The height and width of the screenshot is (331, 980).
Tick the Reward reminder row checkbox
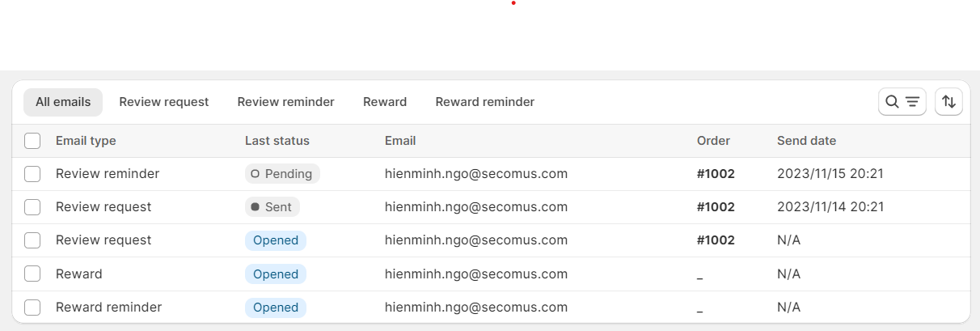click(x=32, y=308)
